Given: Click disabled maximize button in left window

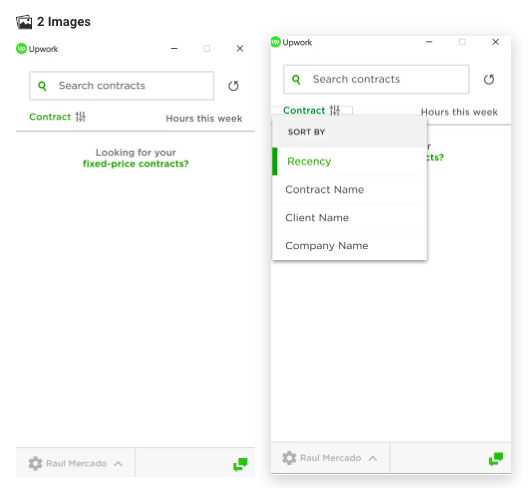Looking at the screenshot, I should click(x=207, y=48).
